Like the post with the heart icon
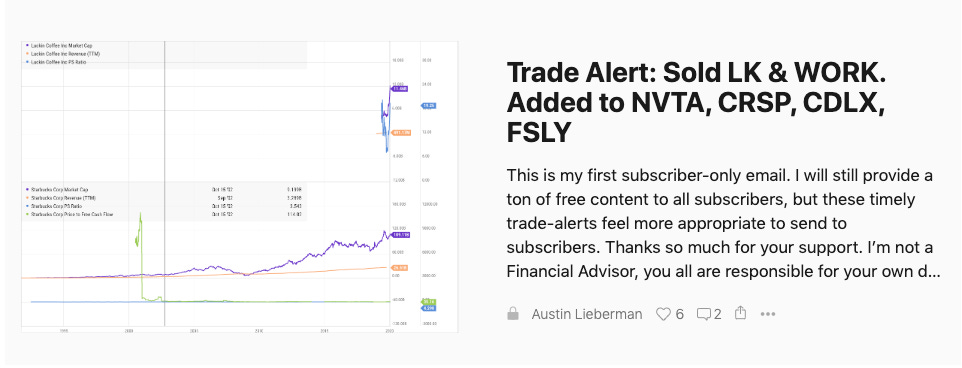This screenshot has width=962, height=368. tap(663, 314)
